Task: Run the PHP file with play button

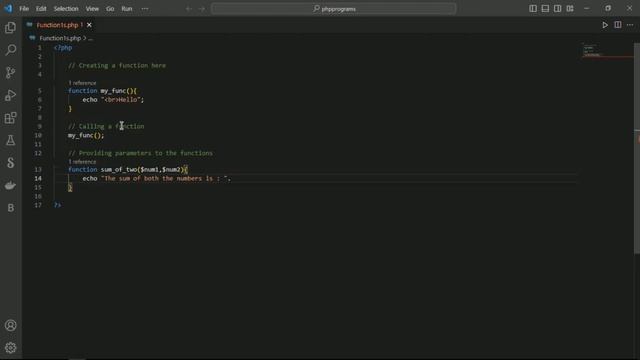Action: 605,25
